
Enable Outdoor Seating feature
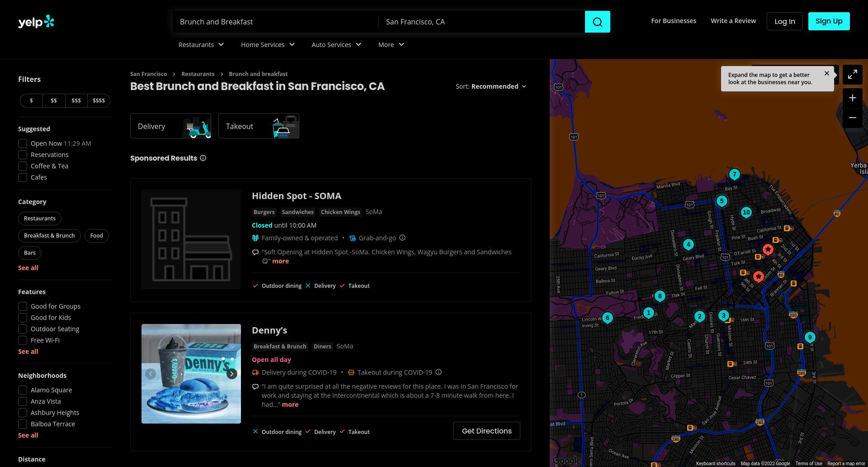(x=23, y=329)
